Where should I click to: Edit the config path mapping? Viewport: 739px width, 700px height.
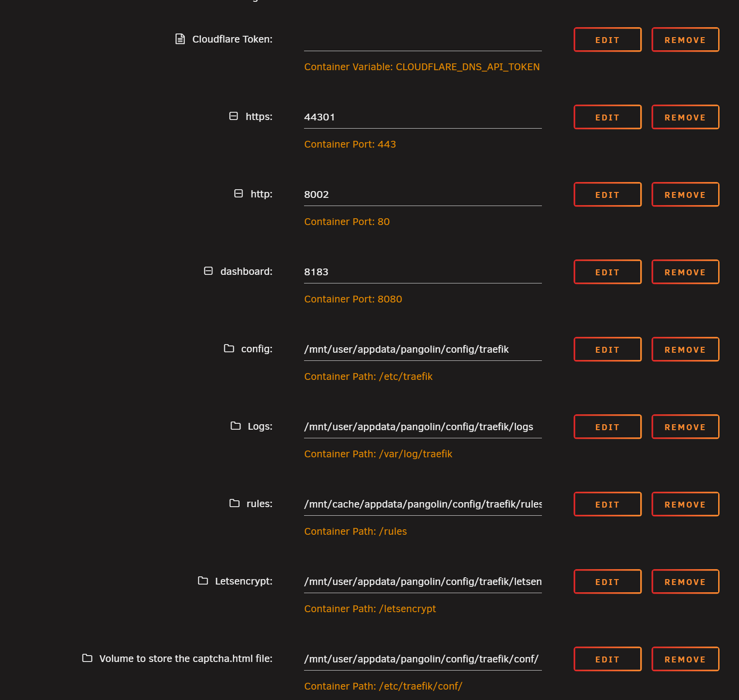point(607,350)
